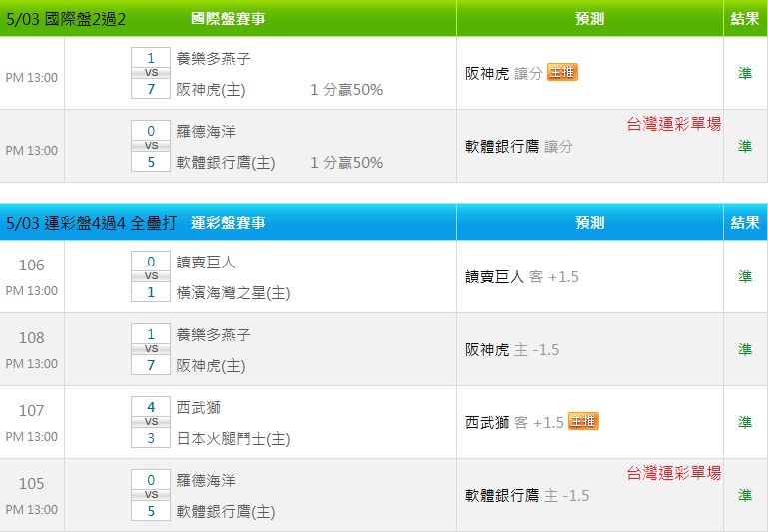Click the 準 result in row 107
This screenshot has height=532, width=768.
[745, 422]
